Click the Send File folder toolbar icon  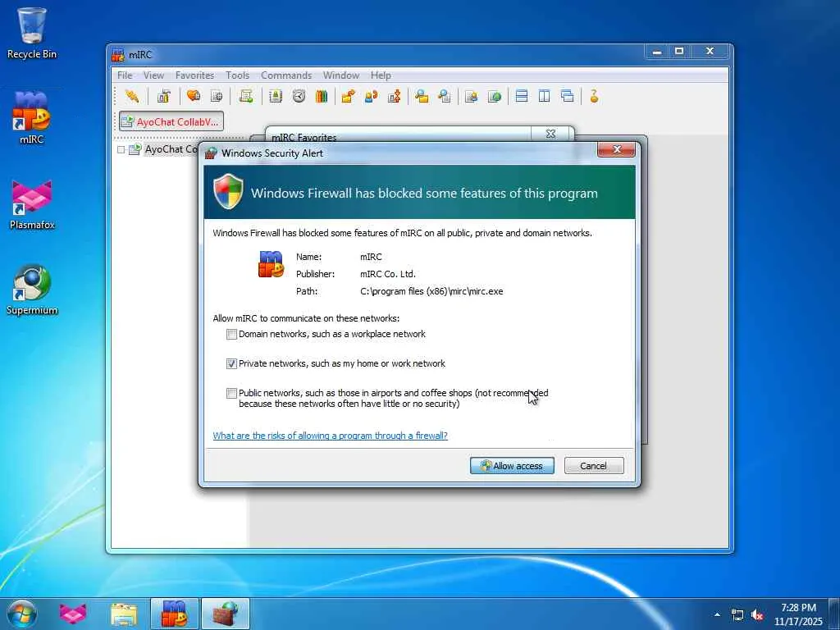pyautogui.click(x=348, y=97)
